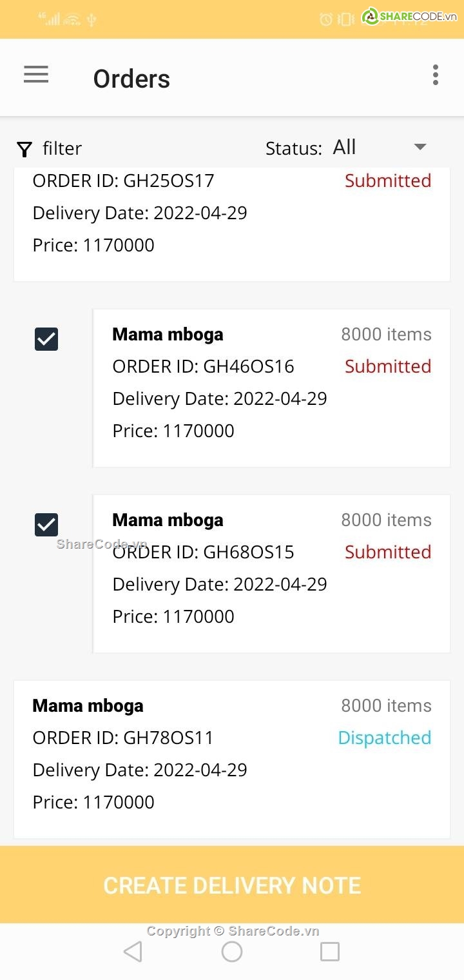This screenshot has width=464, height=980.
Task: Tap the alarm icon in status bar
Action: click(x=326, y=19)
